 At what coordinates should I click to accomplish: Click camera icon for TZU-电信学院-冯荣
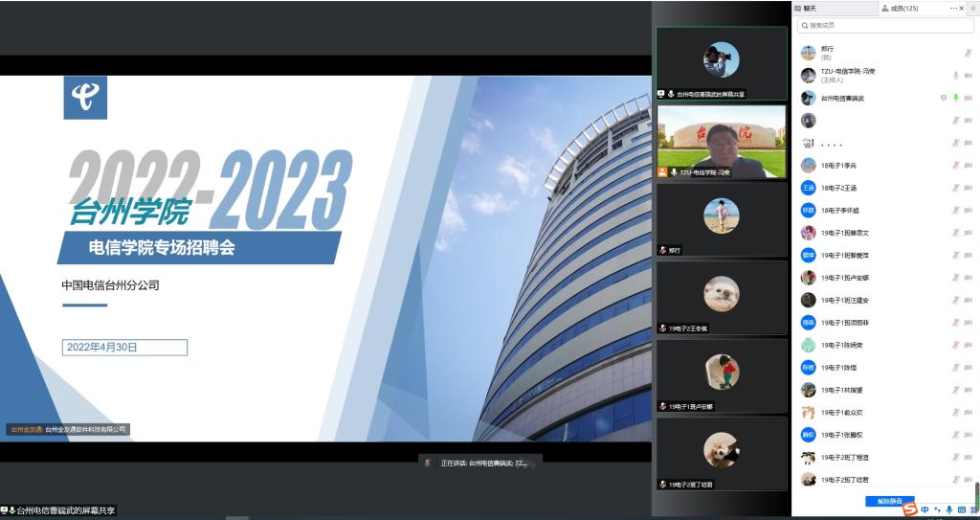(x=969, y=75)
